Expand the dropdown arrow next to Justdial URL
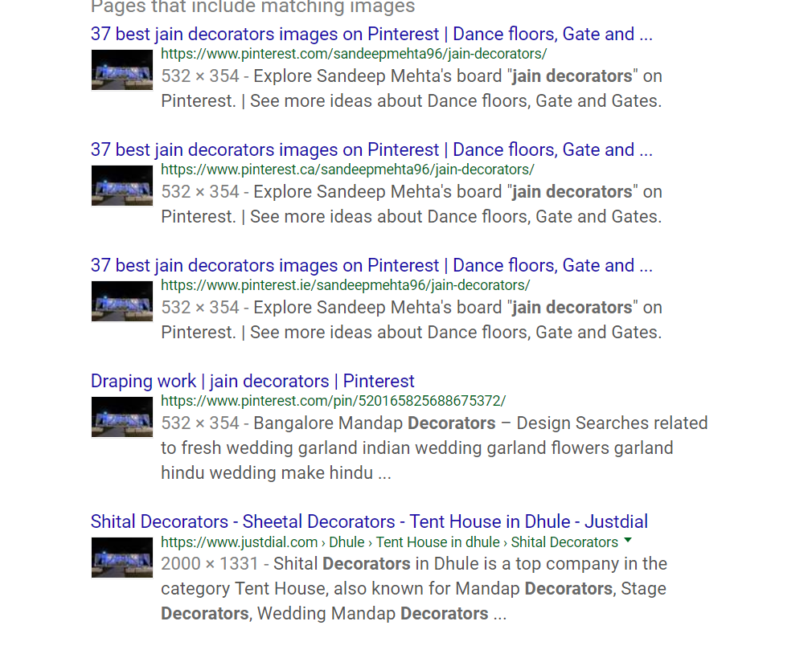 (x=628, y=541)
